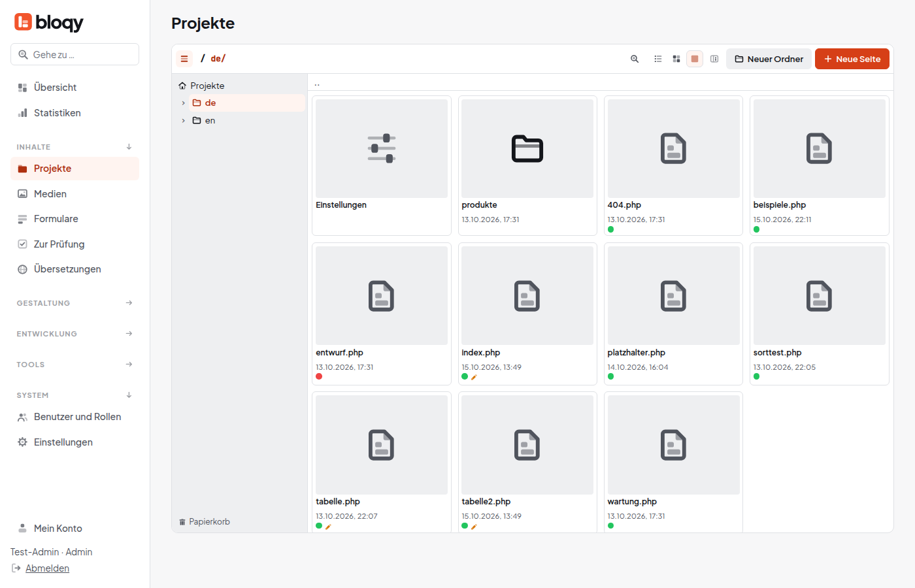The height and width of the screenshot is (588, 915).
Task: Select the large tile view button
Action: click(695, 59)
